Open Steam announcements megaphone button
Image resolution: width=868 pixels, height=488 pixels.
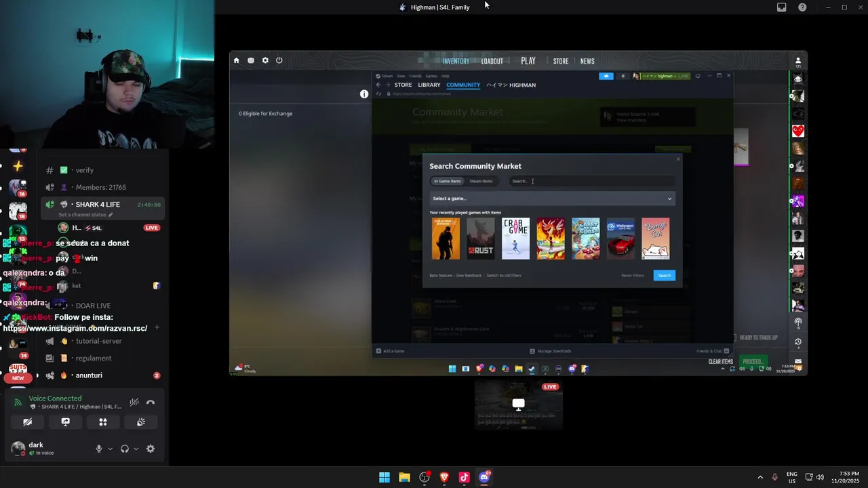coord(606,76)
